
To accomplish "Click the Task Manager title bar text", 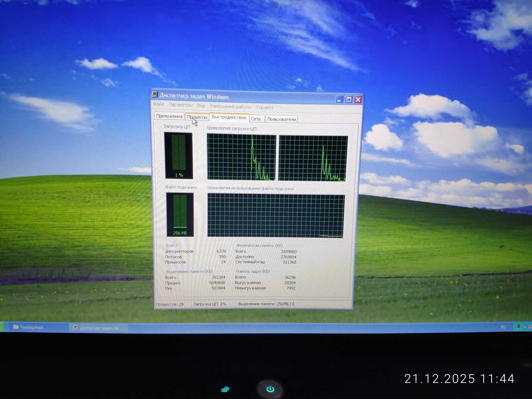I will coord(194,96).
